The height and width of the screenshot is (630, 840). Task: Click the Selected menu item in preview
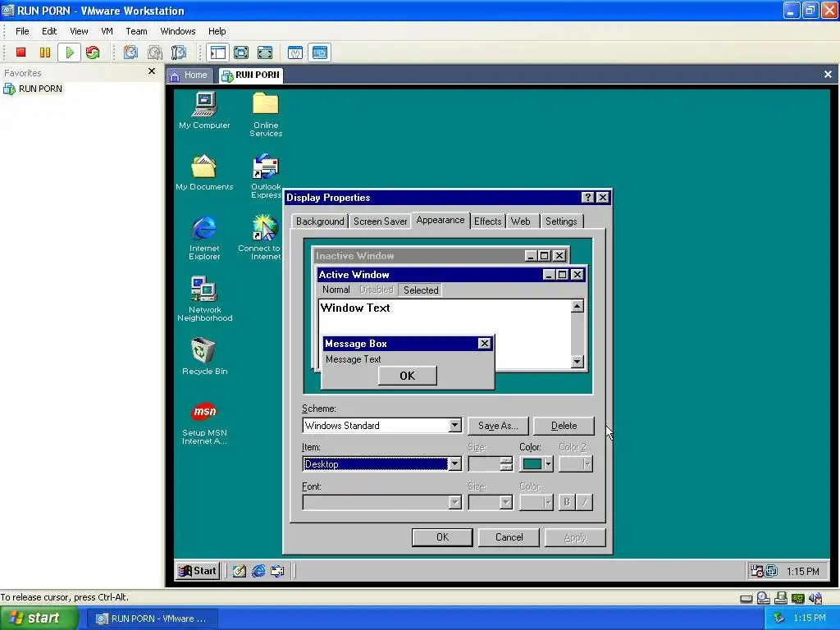click(x=421, y=290)
